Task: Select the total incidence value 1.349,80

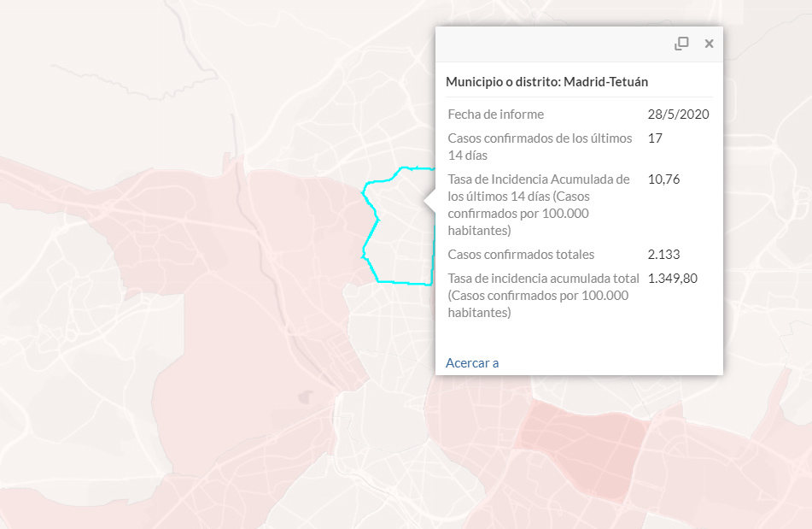Action: [672, 279]
